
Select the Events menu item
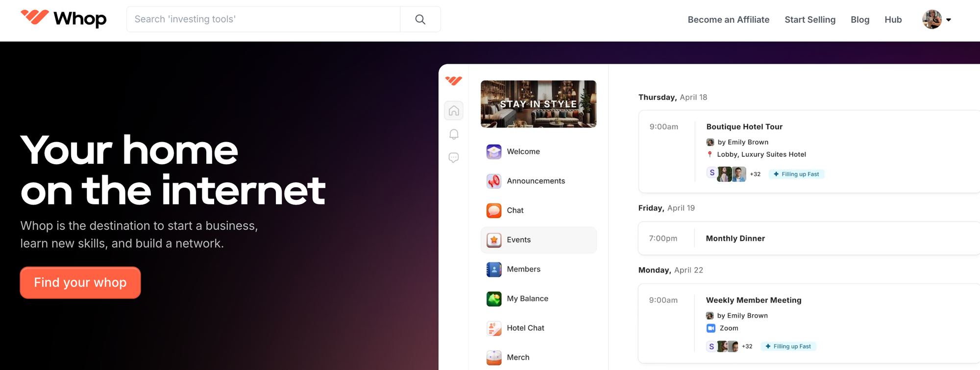click(x=539, y=240)
